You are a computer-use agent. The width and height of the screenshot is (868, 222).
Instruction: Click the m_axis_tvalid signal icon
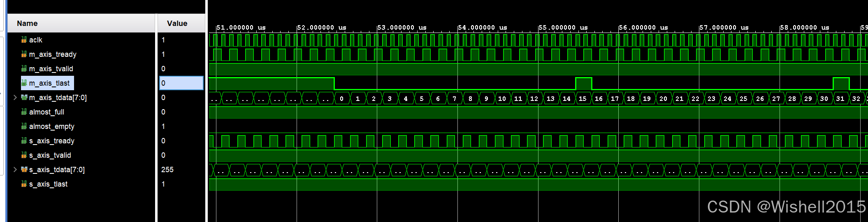(24, 69)
